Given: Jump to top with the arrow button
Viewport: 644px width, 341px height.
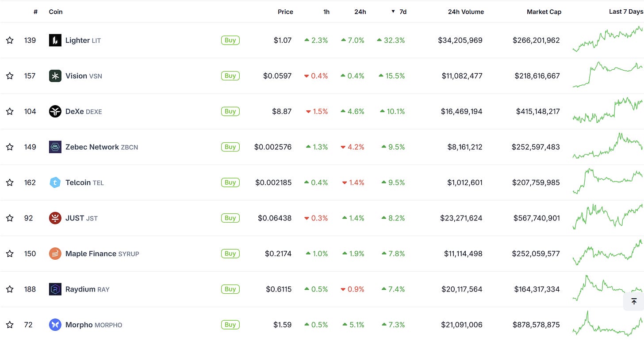Looking at the screenshot, I should (x=633, y=302).
